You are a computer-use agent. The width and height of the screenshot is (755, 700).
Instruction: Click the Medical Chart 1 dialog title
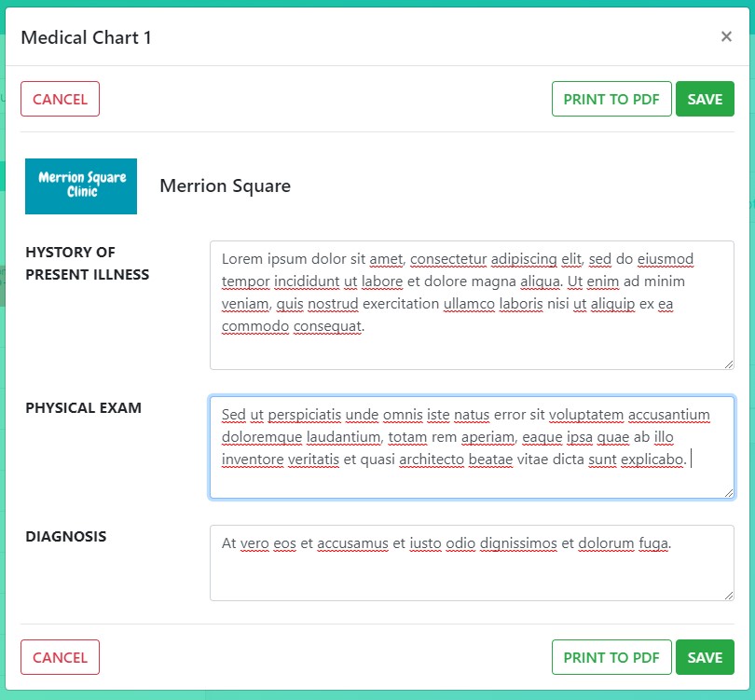[x=86, y=37]
